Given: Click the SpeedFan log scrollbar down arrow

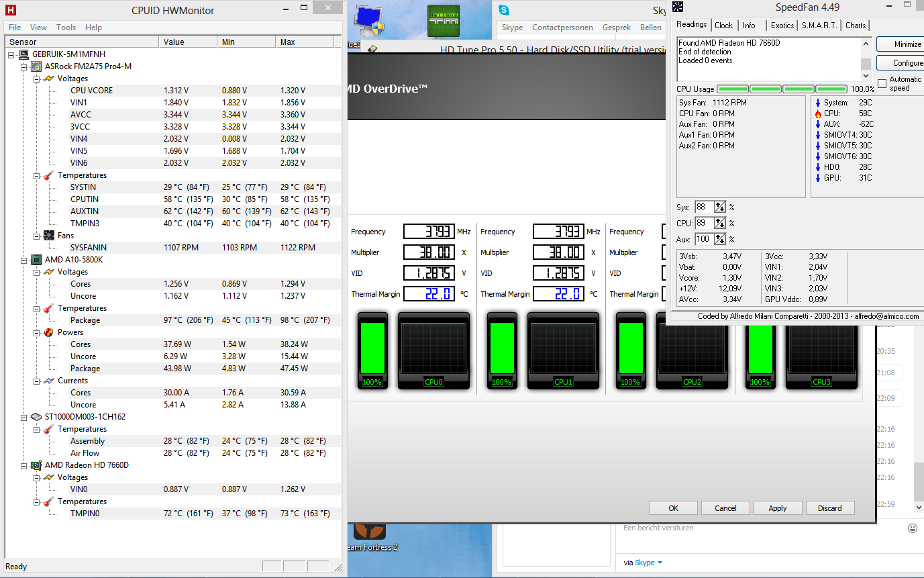Looking at the screenshot, I should (866, 76).
